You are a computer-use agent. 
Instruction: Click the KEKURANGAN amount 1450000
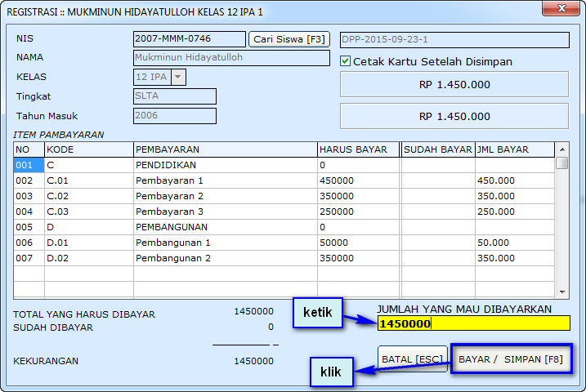coord(253,361)
